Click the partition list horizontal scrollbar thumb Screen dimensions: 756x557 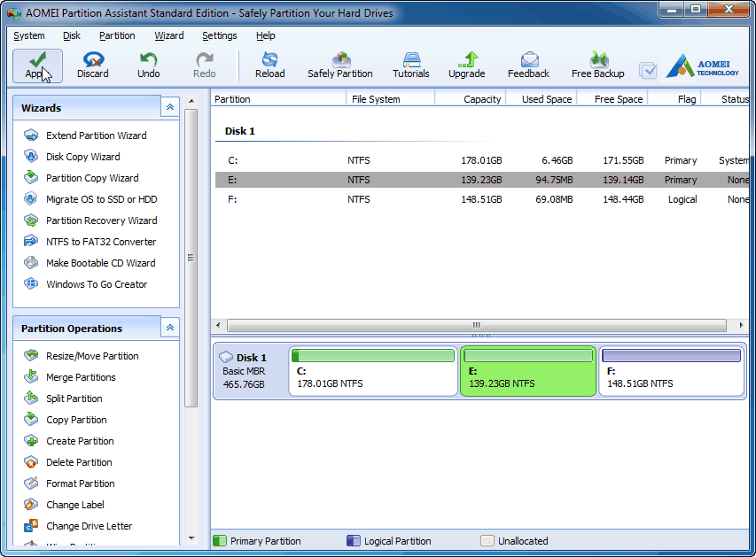click(476, 325)
